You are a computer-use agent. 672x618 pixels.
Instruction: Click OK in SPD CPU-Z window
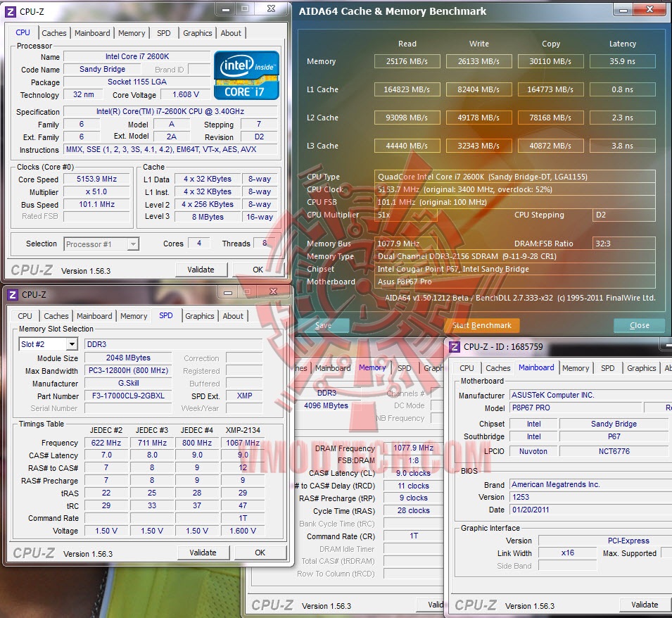coord(260,553)
